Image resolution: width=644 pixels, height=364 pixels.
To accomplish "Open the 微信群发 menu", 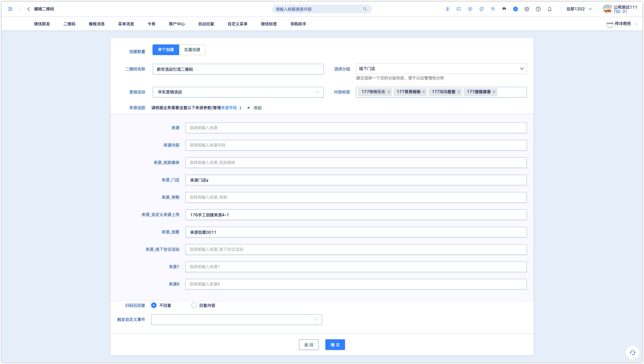I will click(42, 24).
